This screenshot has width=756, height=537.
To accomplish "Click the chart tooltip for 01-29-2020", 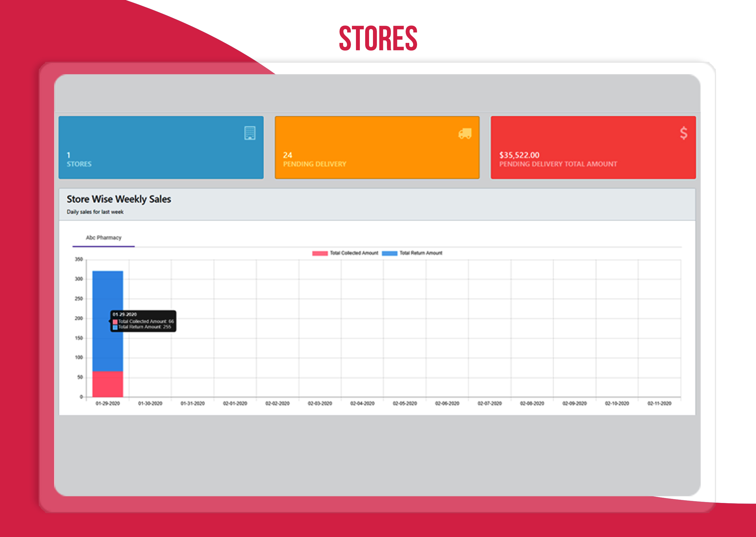I will pos(143,321).
